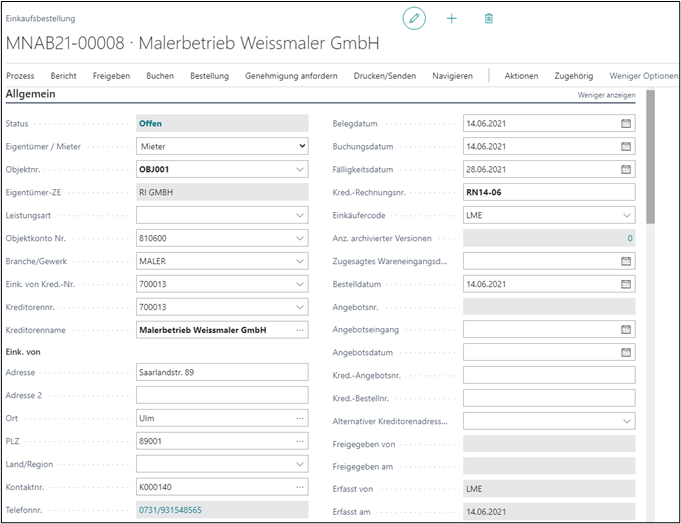The width and height of the screenshot is (681, 524).
Task: Click the Weniger anzeigen link
Action: pos(606,96)
